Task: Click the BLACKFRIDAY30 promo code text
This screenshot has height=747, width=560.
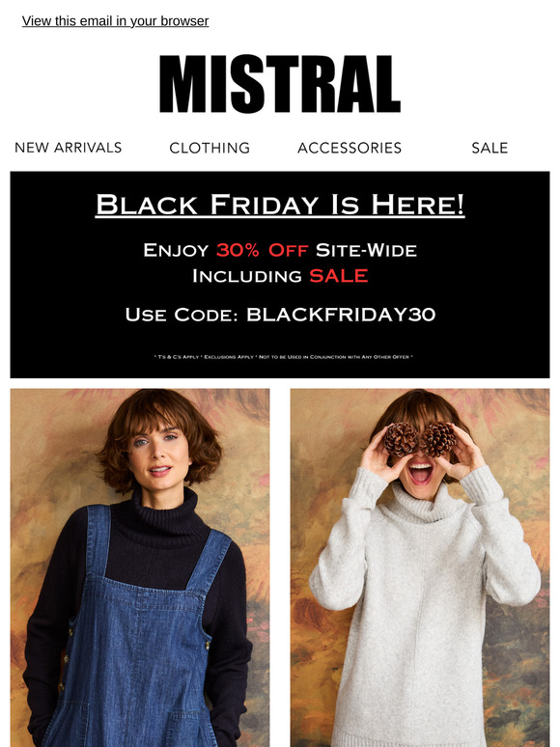Action: pyautogui.click(x=341, y=315)
